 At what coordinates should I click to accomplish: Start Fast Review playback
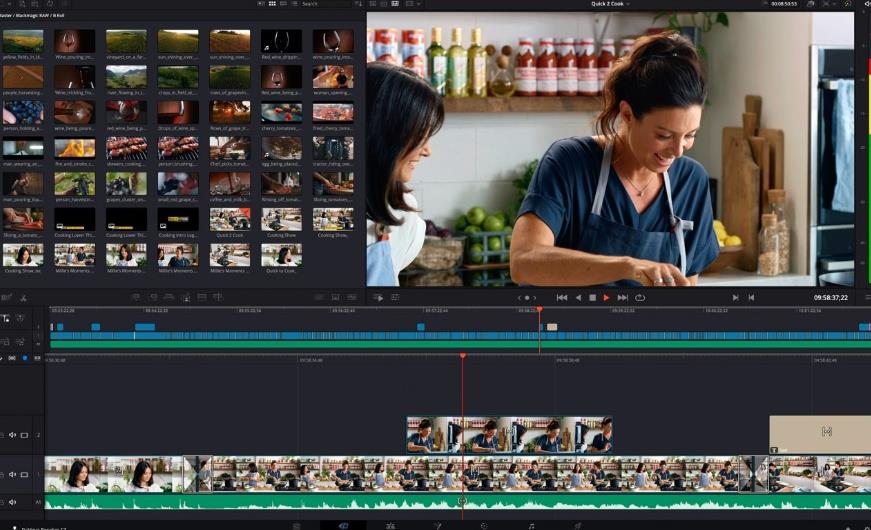(378, 298)
